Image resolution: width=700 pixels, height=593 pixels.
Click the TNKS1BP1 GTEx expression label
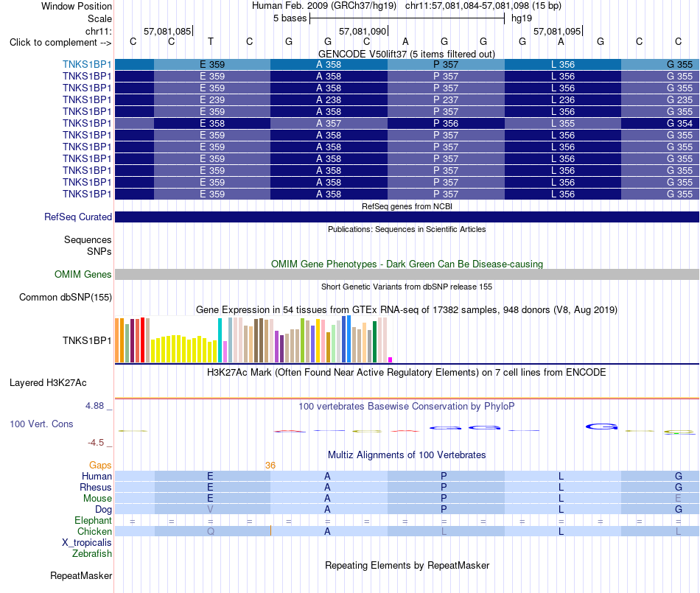click(87, 340)
